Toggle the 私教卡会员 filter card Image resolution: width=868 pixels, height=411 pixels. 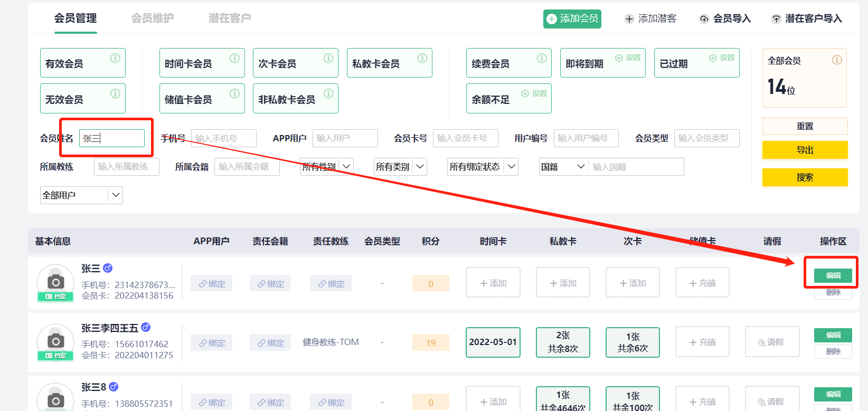pos(376,63)
